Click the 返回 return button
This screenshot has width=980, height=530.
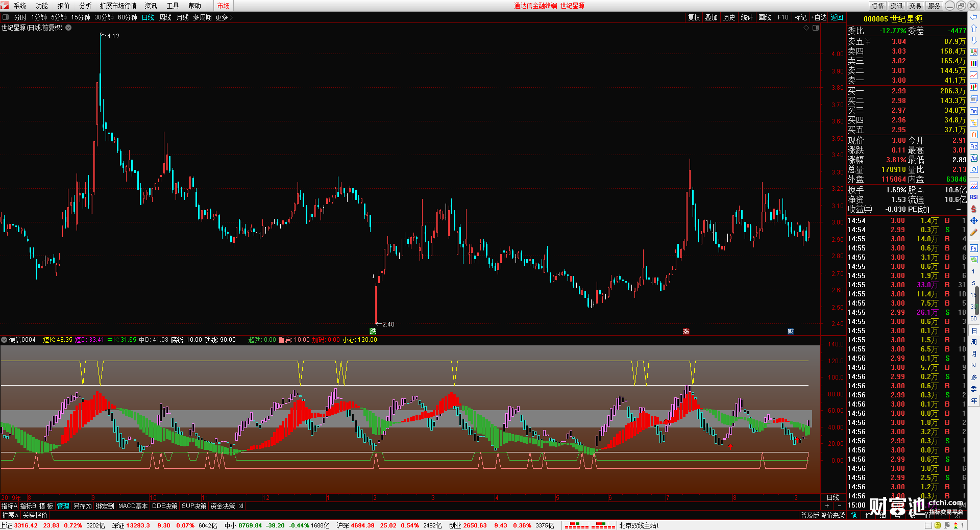(x=837, y=17)
